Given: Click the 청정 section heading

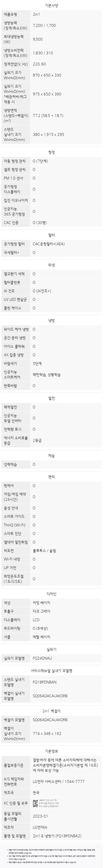Looking at the screenshot, I should click(51, 152).
